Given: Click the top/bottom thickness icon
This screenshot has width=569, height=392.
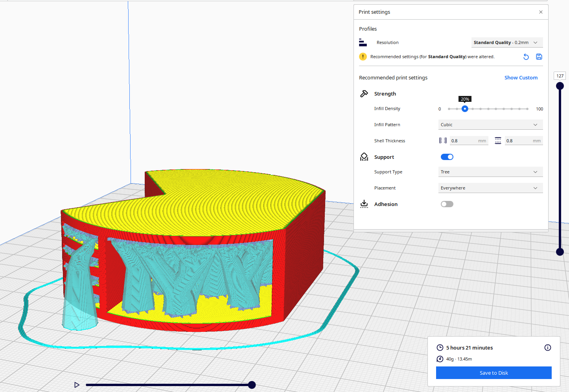Looking at the screenshot, I should pos(498,140).
